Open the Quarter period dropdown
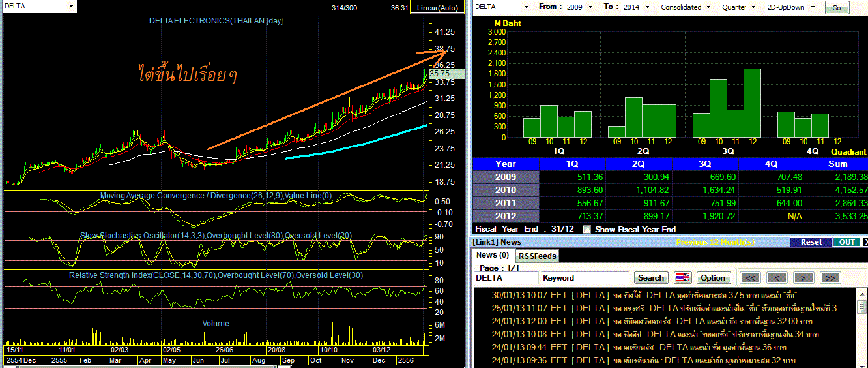Screen dimensions: 868x368 (752, 7)
